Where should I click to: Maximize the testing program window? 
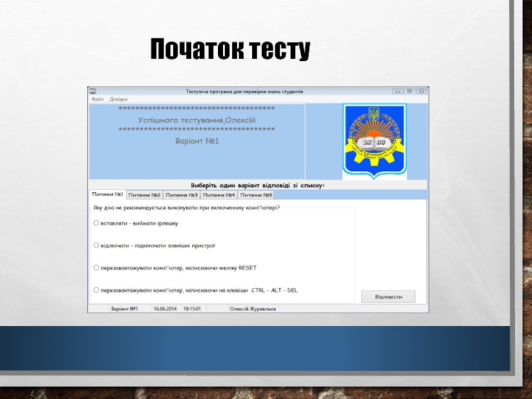[409, 90]
